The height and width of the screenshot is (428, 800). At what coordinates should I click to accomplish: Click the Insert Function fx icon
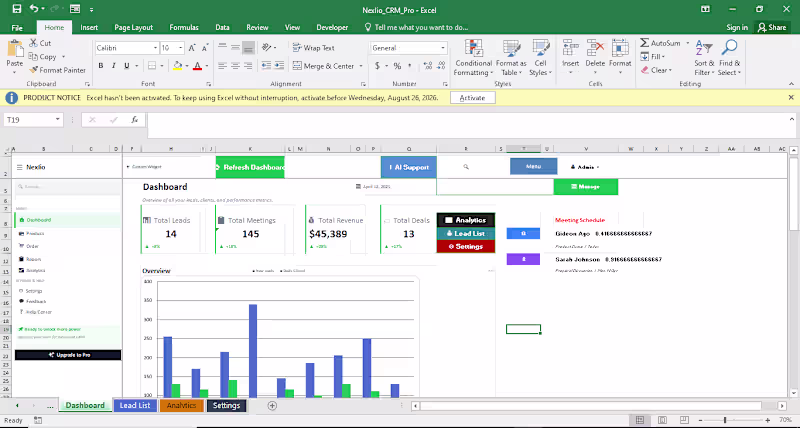click(134, 120)
